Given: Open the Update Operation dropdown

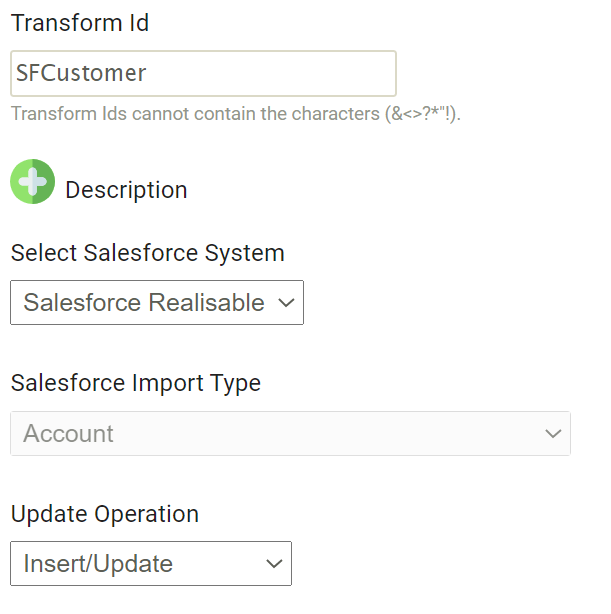Looking at the screenshot, I should pos(150,564).
